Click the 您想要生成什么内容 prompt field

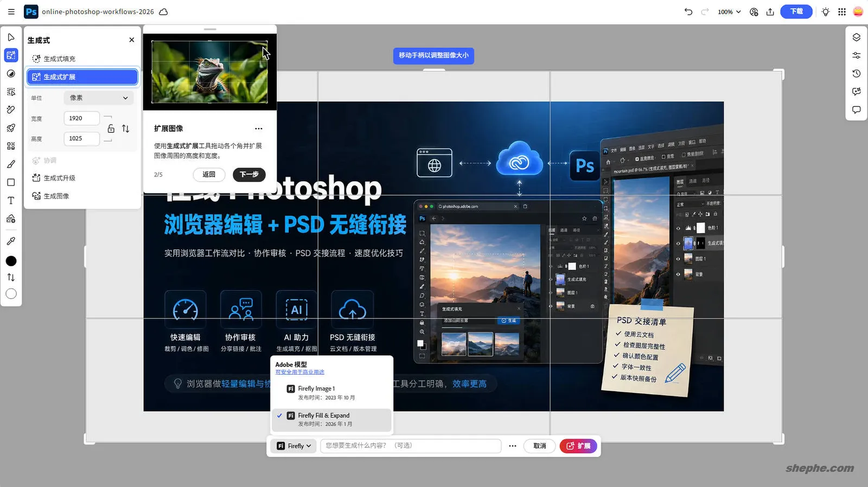(x=411, y=446)
